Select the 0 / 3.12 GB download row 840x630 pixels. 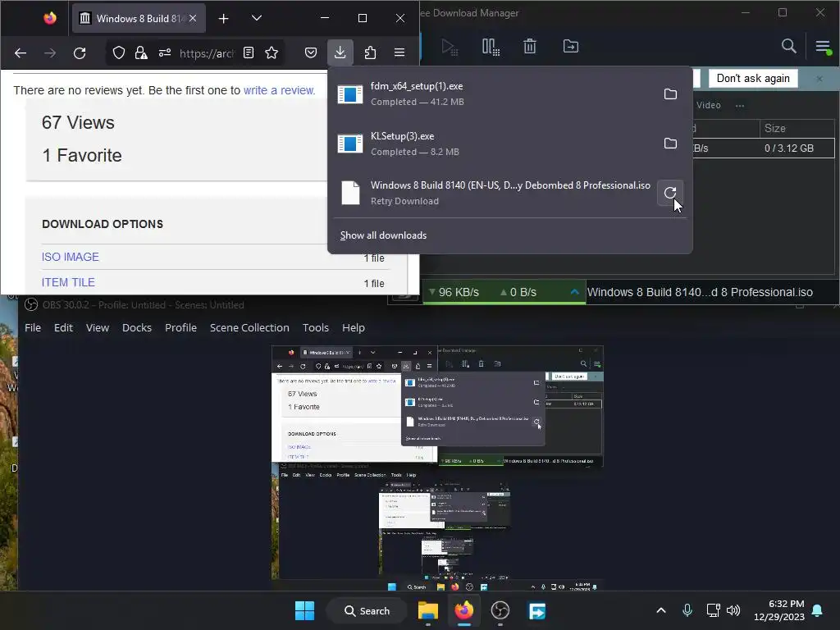764,148
